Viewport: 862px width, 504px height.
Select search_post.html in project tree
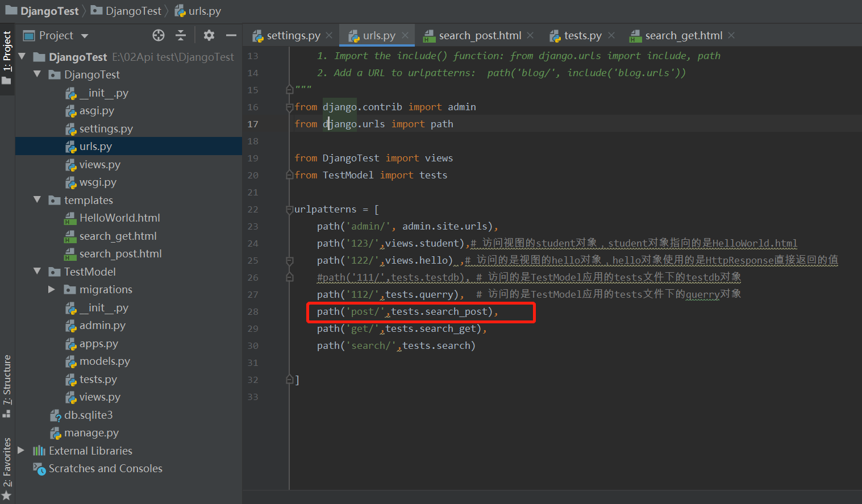pos(120,253)
